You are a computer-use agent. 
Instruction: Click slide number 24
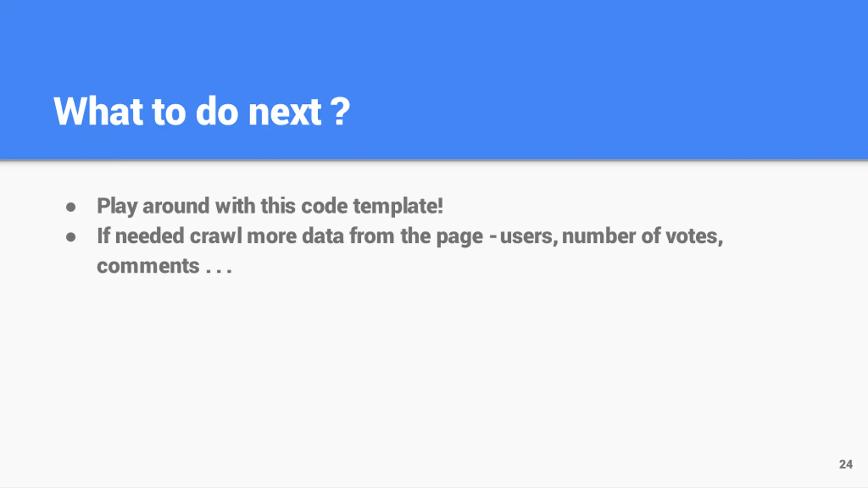846,464
